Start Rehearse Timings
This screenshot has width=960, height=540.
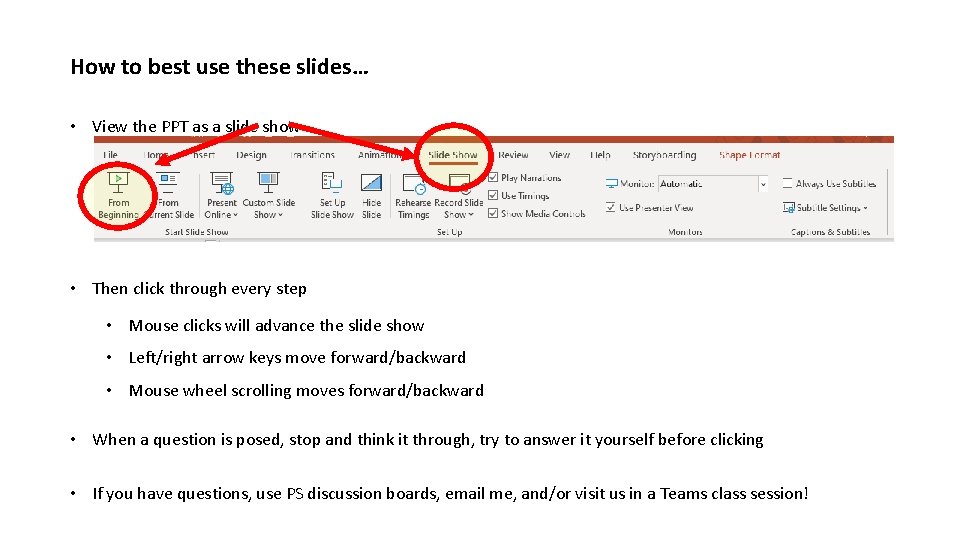click(413, 196)
